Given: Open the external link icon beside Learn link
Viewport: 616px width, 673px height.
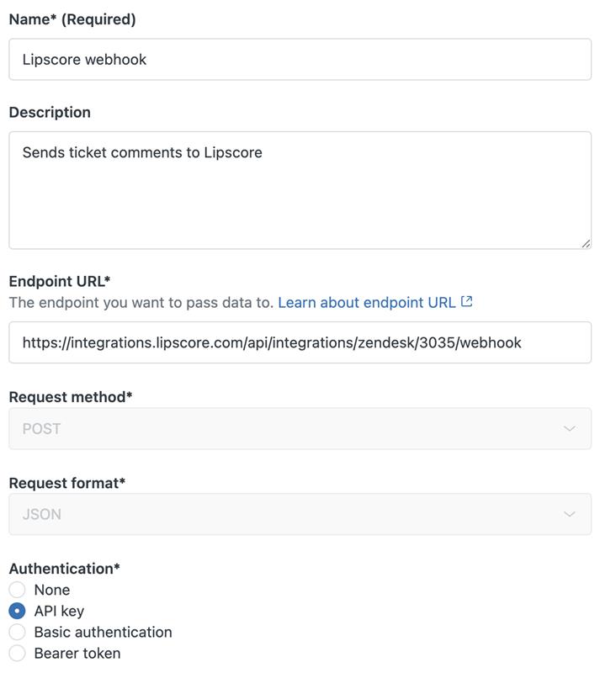Looking at the screenshot, I should [467, 302].
